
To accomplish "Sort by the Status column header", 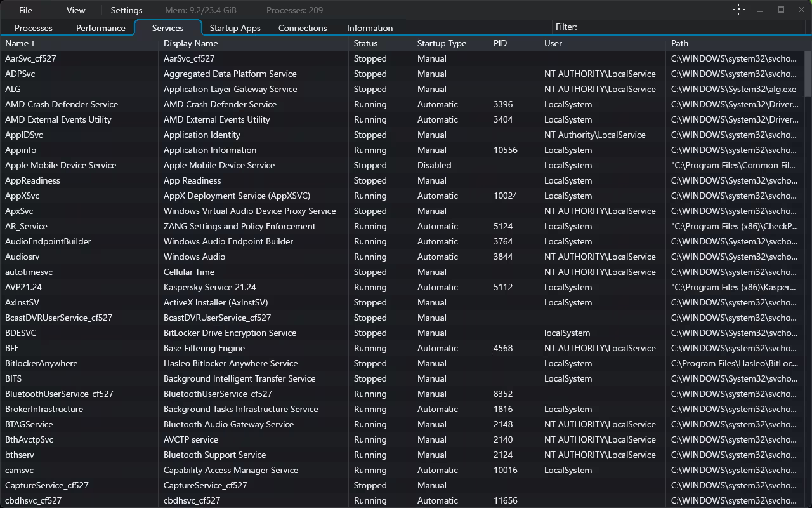I will [x=381, y=43].
